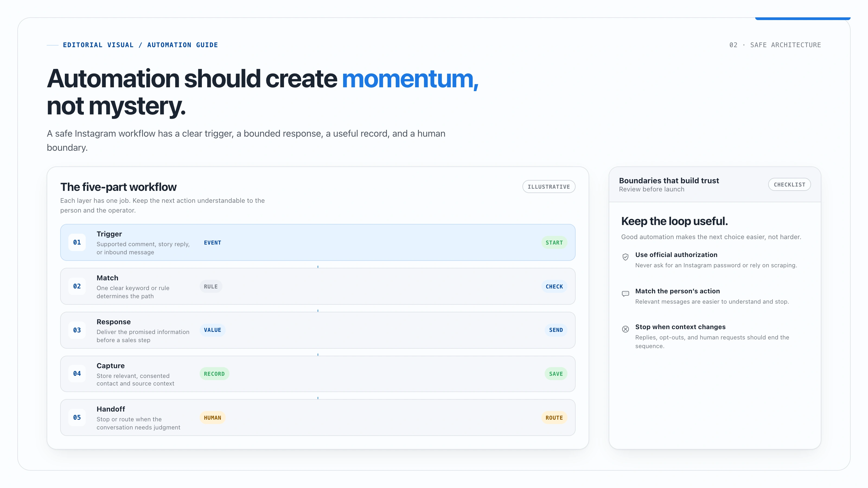Click the START tag in Trigger row
The image size is (868, 488).
554,242
